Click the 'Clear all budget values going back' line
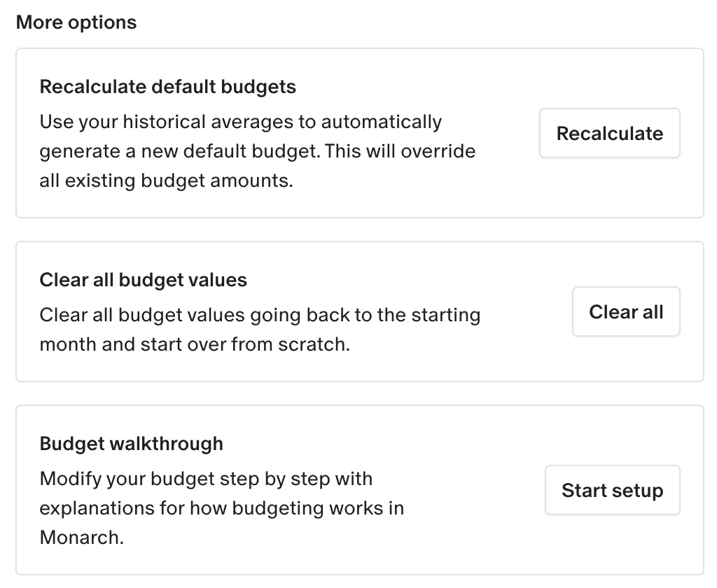The image size is (717, 588). pyautogui.click(x=260, y=315)
